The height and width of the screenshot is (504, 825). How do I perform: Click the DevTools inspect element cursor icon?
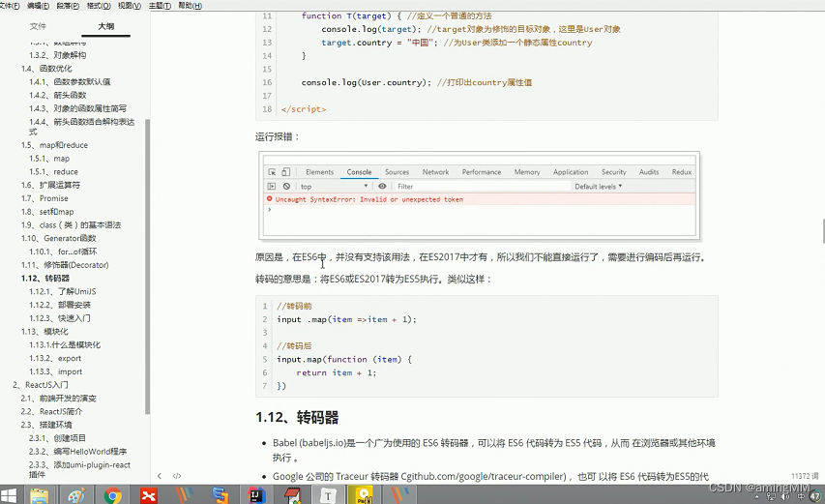(x=272, y=172)
